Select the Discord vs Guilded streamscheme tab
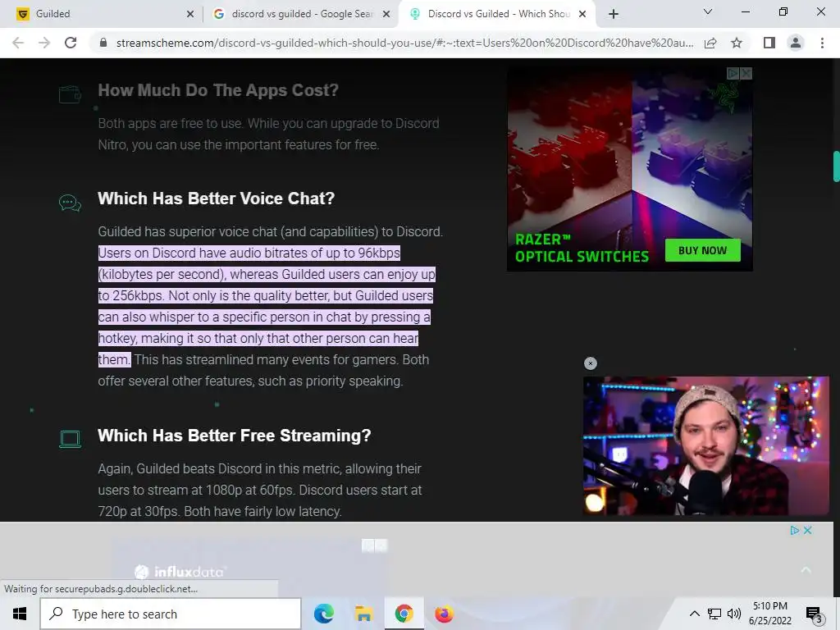840x630 pixels. point(496,14)
